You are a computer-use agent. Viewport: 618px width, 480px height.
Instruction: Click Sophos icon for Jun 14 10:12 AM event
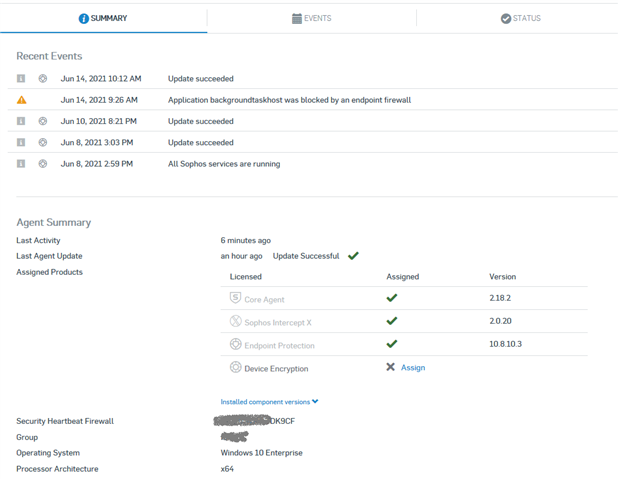tap(43, 78)
